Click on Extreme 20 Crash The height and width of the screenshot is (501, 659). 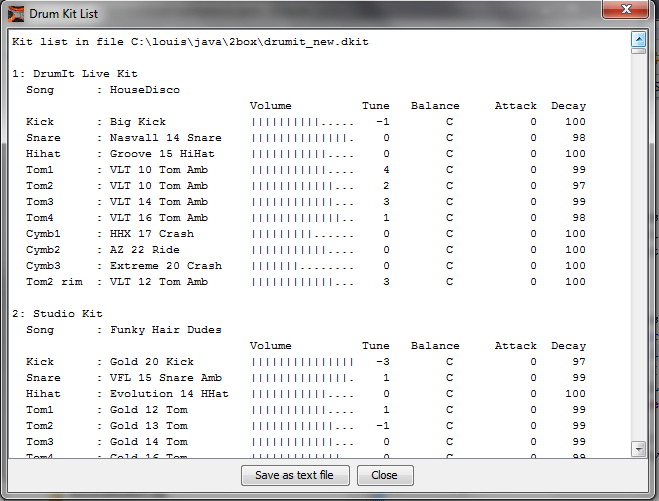tap(166, 266)
